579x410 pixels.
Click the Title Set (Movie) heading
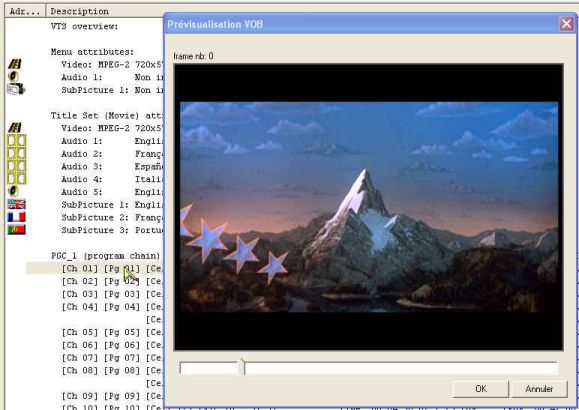click(x=107, y=115)
